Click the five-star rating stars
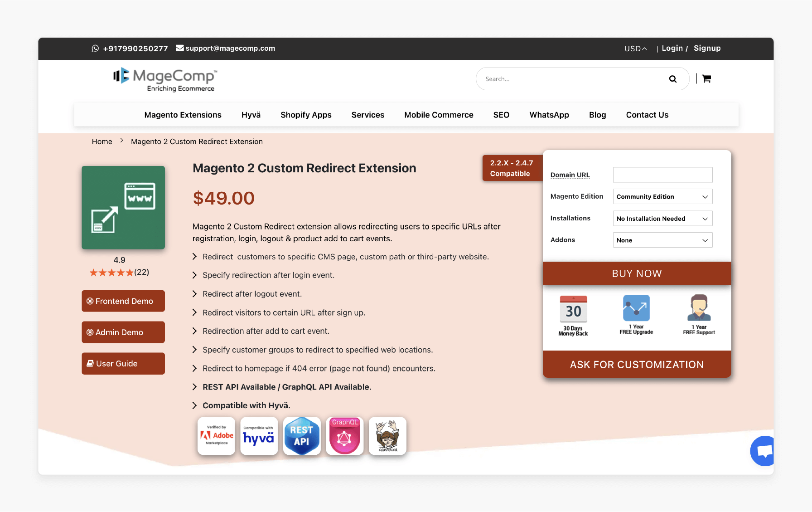Viewport: 812px width, 512px height. point(111,273)
